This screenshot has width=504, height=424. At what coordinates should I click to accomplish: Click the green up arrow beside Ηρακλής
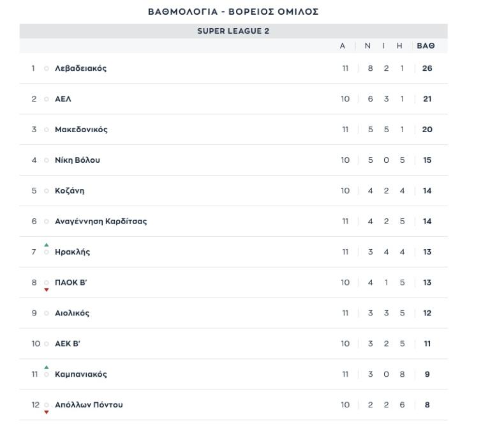(47, 245)
